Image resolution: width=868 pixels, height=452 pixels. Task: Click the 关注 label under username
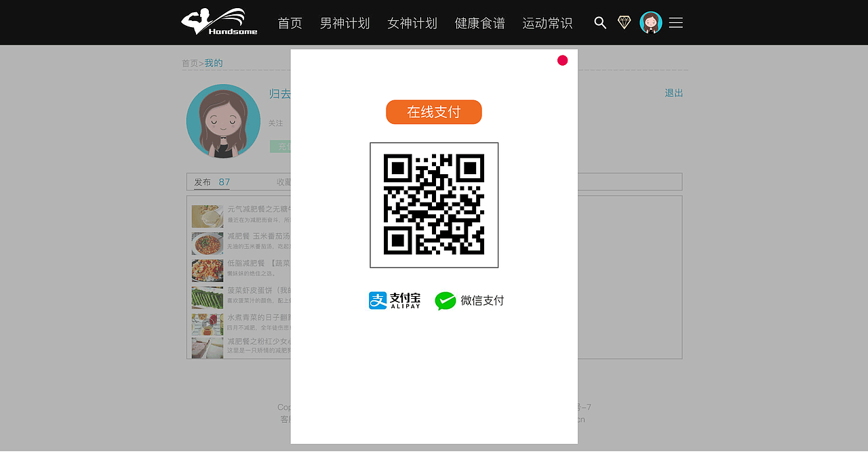275,123
